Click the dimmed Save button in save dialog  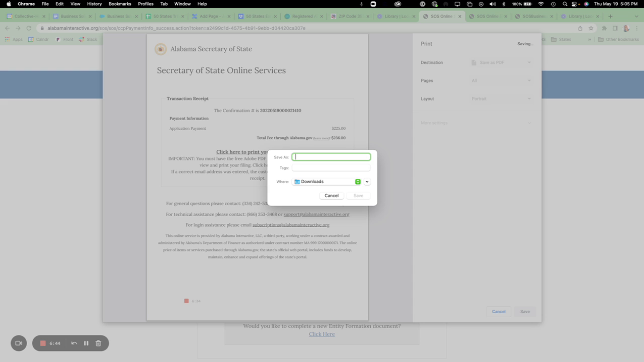[x=358, y=196]
